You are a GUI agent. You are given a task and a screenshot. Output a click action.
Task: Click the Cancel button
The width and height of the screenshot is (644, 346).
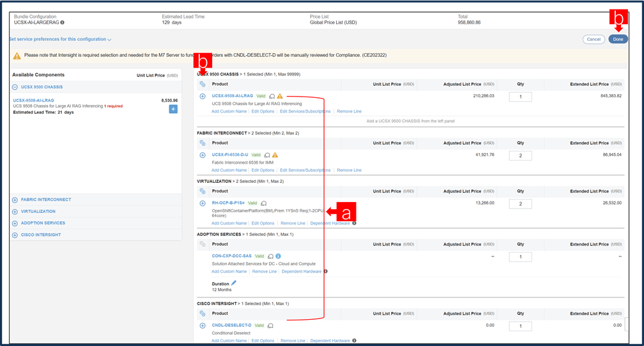point(594,40)
